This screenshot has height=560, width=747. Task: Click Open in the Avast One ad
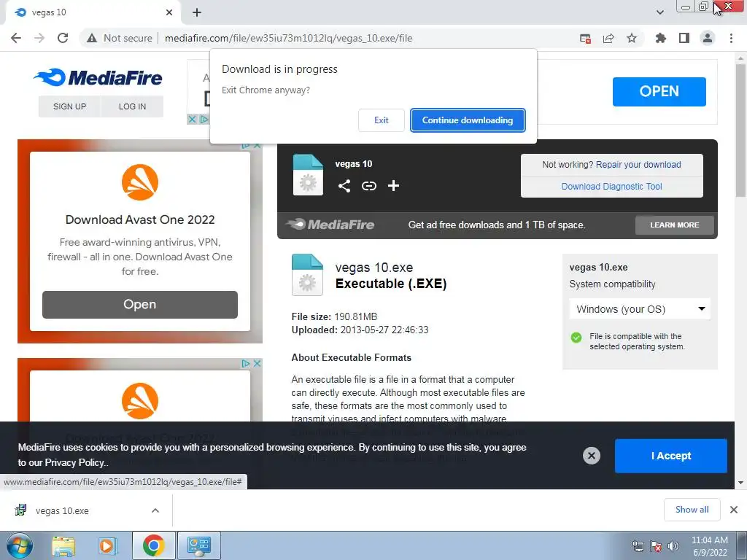139,304
